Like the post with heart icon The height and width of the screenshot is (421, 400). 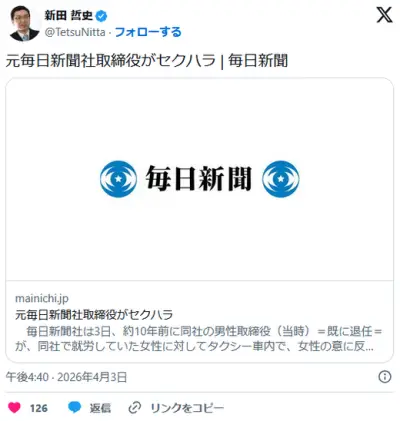tap(14, 408)
